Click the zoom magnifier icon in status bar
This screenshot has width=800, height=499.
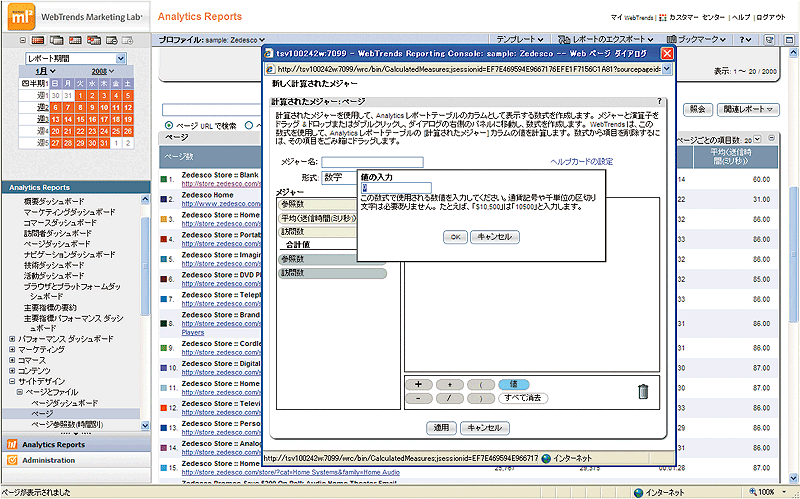[752, 492]
